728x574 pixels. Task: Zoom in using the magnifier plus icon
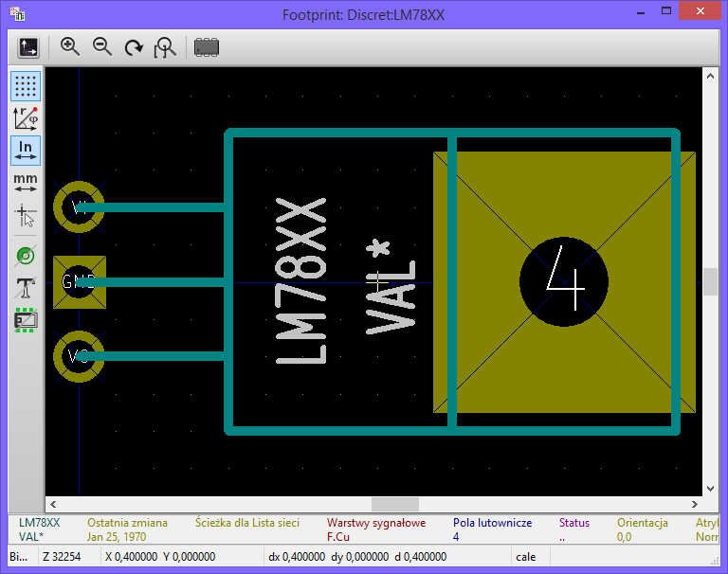(70, 47)
